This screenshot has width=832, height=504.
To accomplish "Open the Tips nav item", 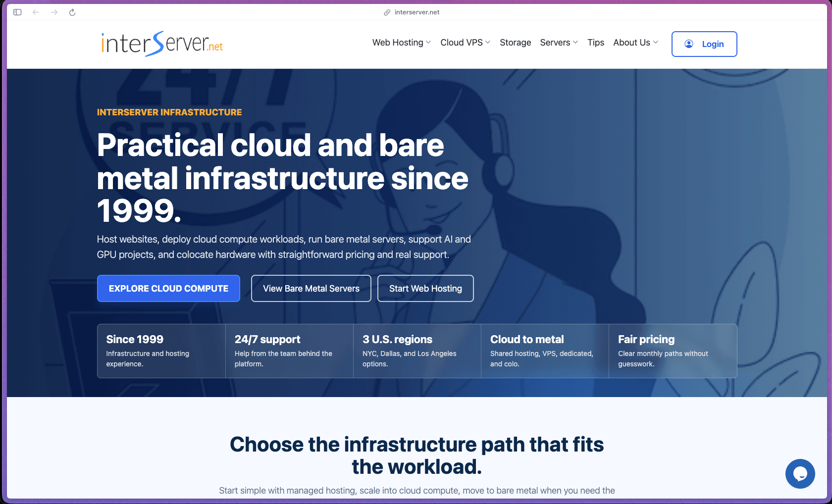I will (596, 43).
